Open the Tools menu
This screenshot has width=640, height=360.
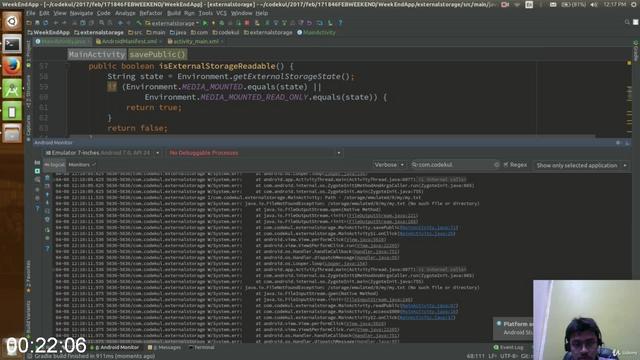(x=205, y=13)
